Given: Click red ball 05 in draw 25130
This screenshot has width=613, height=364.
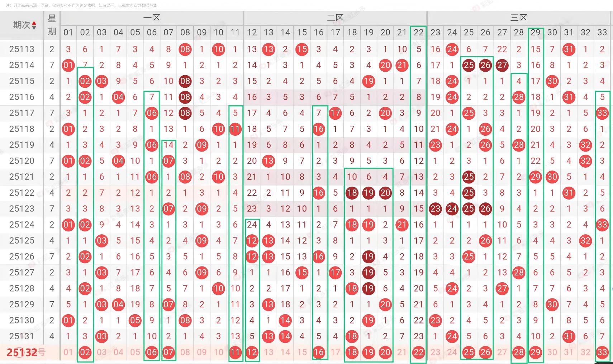Looking at the screenshot, I should pos(135,320).
